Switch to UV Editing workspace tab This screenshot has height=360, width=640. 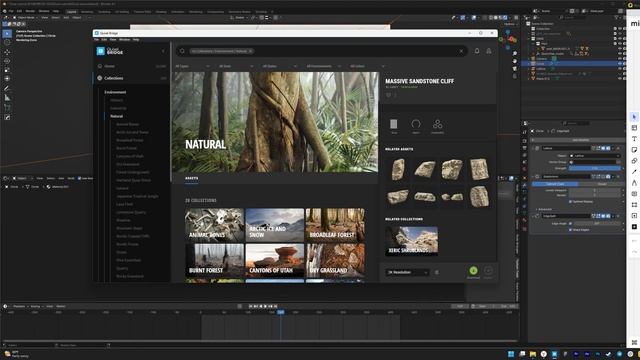point(122,12)
